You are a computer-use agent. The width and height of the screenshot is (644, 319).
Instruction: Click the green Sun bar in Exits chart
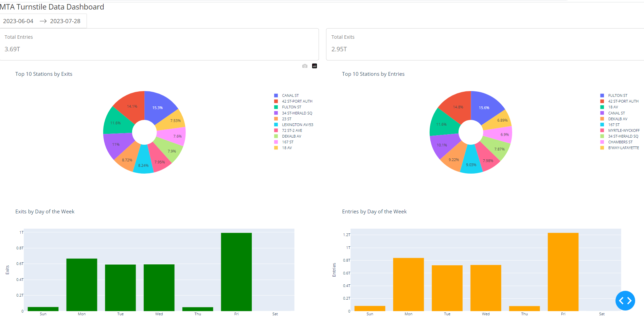tap(43, 309)
